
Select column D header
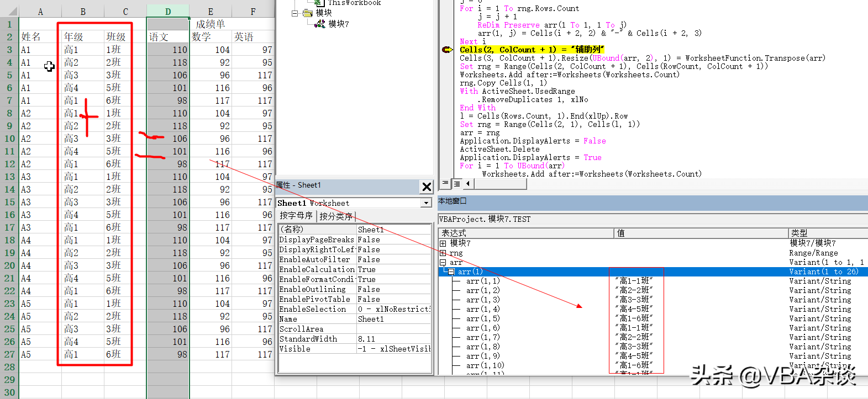point(168,11)
